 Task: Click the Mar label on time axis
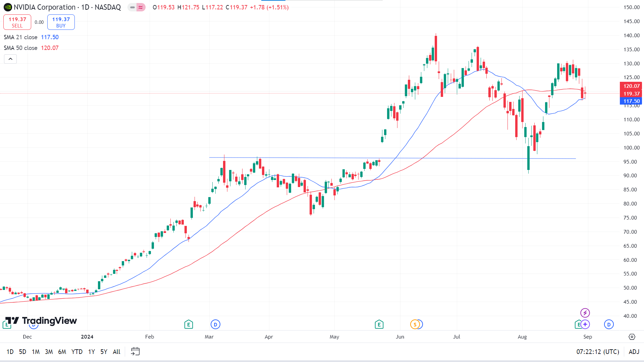[209, 337]
